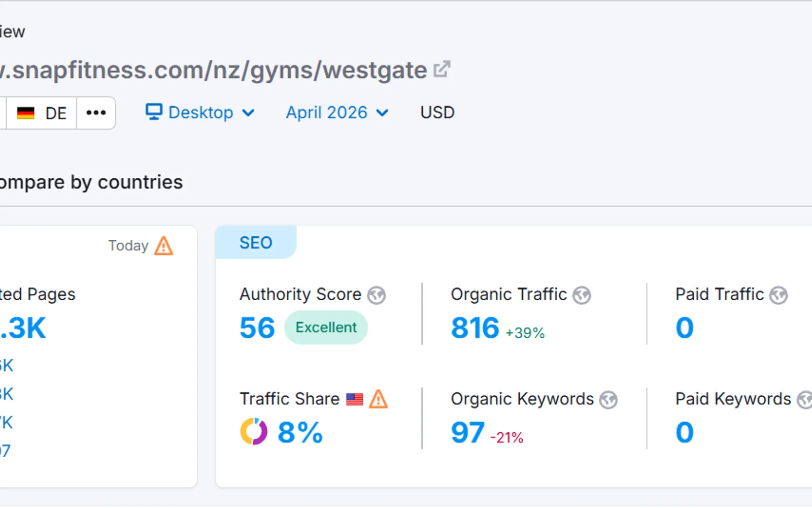Select the SEO tab

[256, 242]
